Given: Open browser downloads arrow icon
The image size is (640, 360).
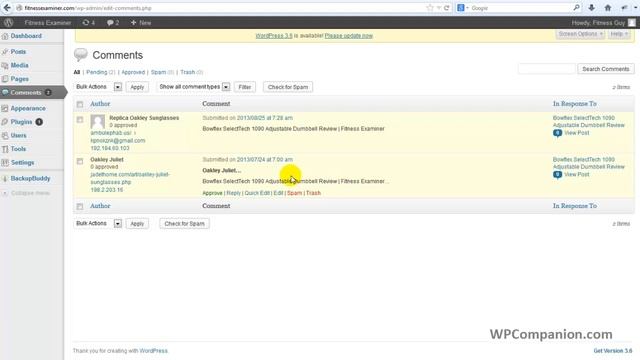Looking at the screenshot, I should (591, 8).
